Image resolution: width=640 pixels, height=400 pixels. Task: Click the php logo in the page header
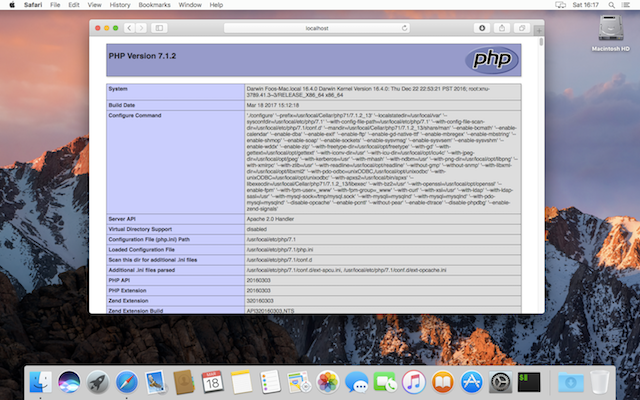pos(492,60)
